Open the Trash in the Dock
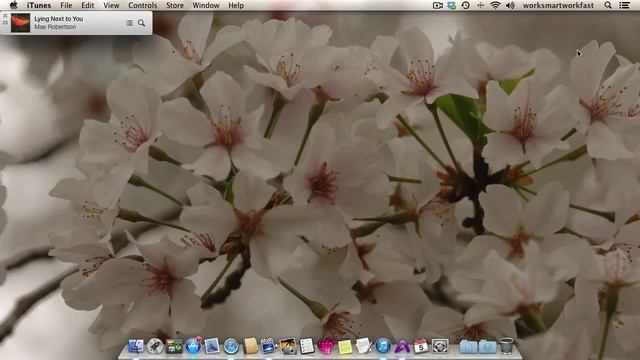The image size is (640, 360). (x=507, y=346)
